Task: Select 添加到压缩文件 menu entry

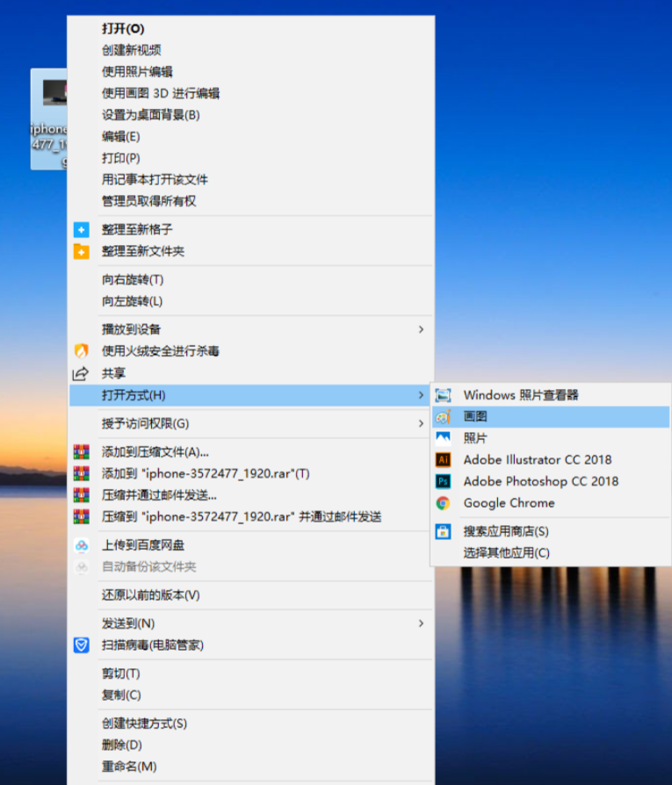Action: point(155,452)
